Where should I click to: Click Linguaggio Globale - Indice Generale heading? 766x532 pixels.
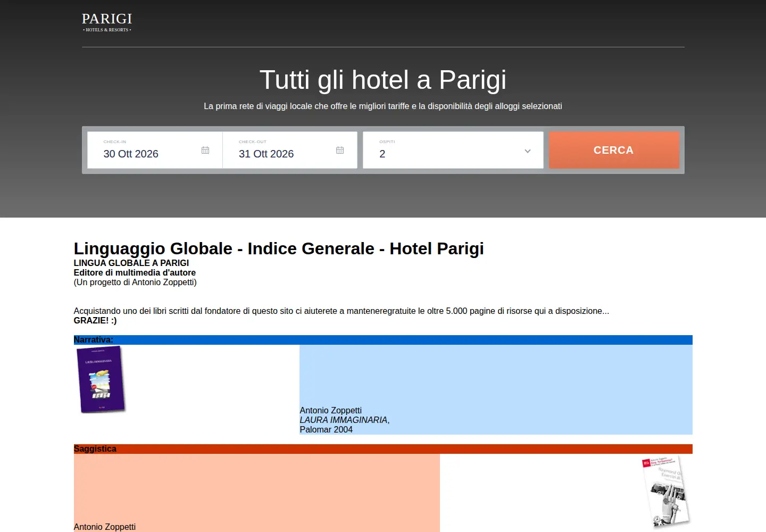tap(279, 248)
